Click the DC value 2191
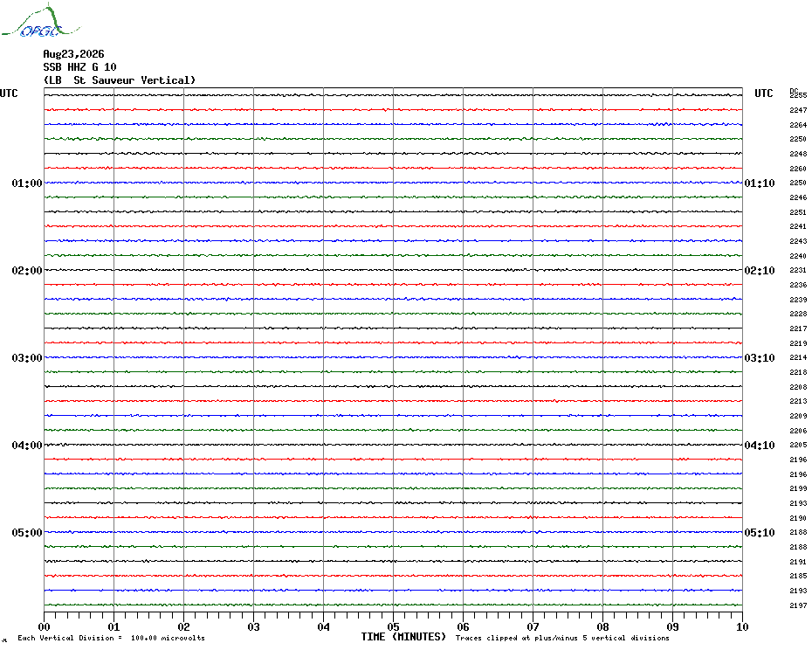 (798, 562)
